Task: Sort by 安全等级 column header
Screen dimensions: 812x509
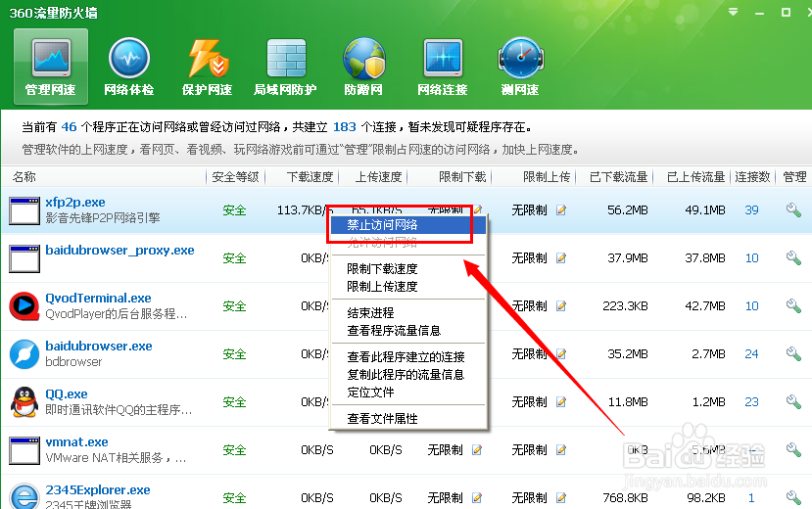Action: coord(236,177)
